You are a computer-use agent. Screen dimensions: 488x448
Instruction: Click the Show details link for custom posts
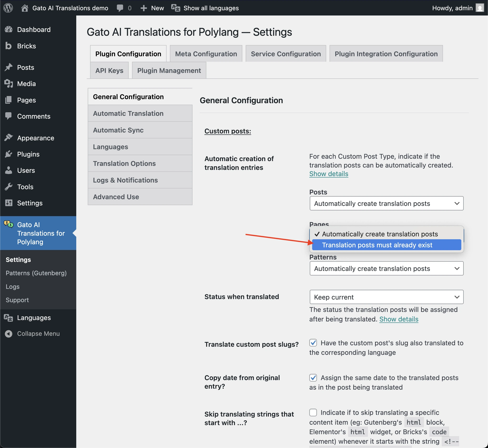[329, 173]
